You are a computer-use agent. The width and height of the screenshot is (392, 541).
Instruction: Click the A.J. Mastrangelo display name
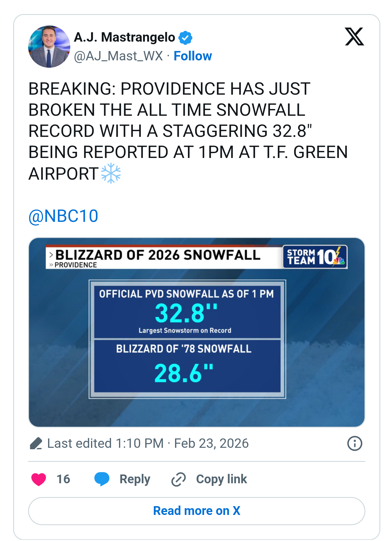[124, 38]
